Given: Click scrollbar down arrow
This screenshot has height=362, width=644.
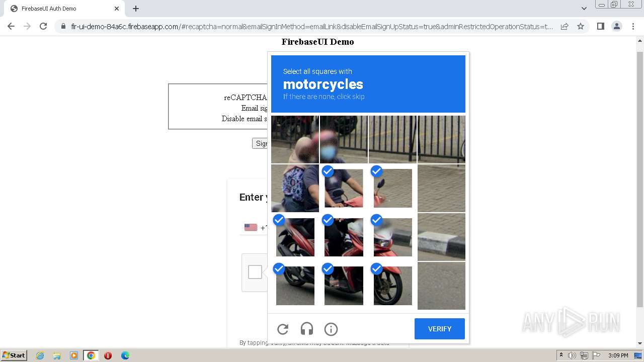Looking at the screenshot, I should (640, 343).
